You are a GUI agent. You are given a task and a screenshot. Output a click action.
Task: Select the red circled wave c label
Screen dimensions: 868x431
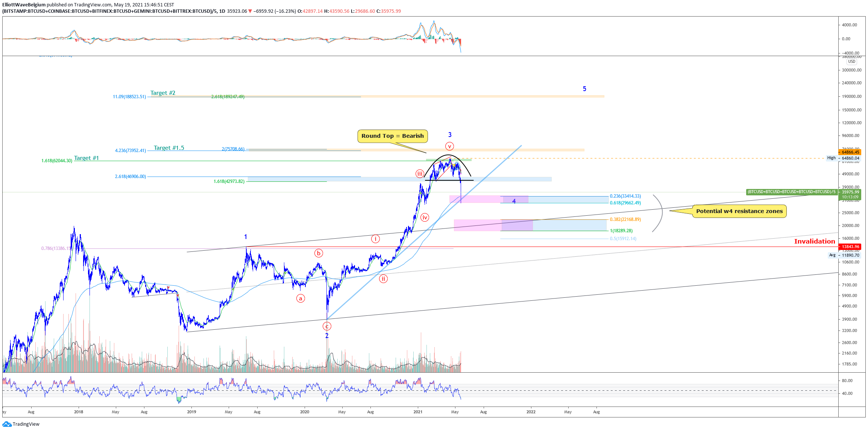pos(327,326)
